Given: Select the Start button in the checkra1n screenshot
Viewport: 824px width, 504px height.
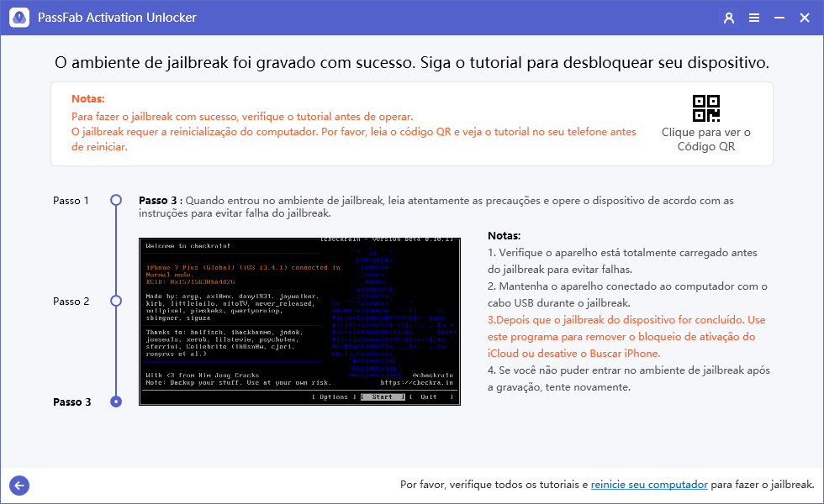Looking at the screenshot, I should 383,396.
